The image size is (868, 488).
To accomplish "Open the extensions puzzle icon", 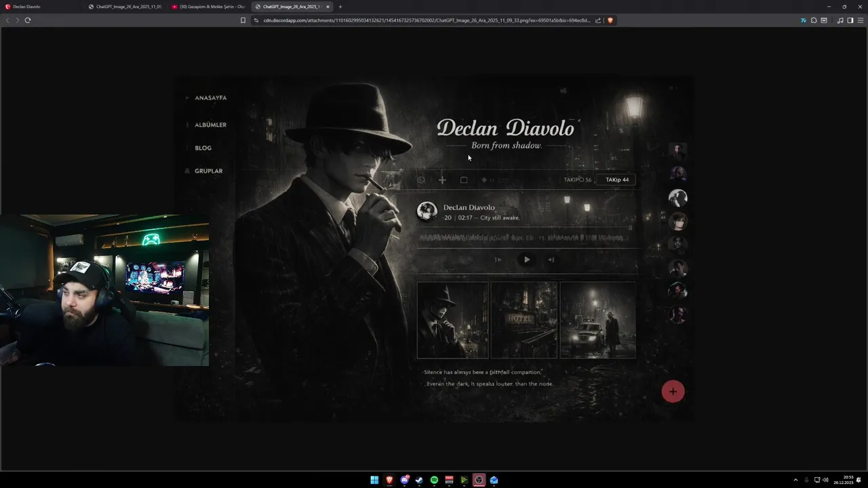I will click(814, 20).
